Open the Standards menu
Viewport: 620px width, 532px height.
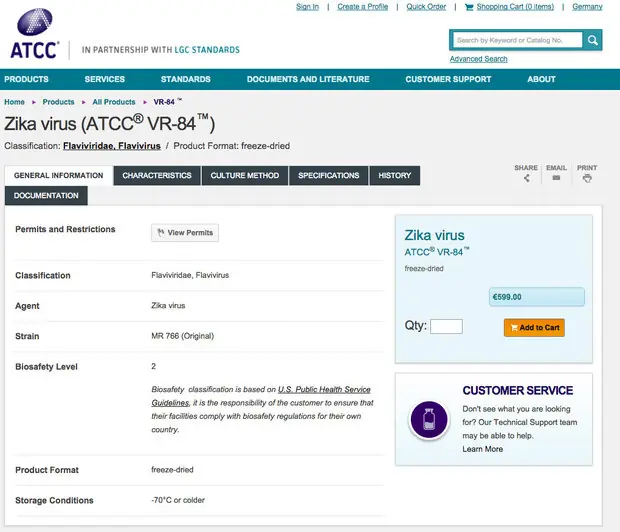coord(186,79)
